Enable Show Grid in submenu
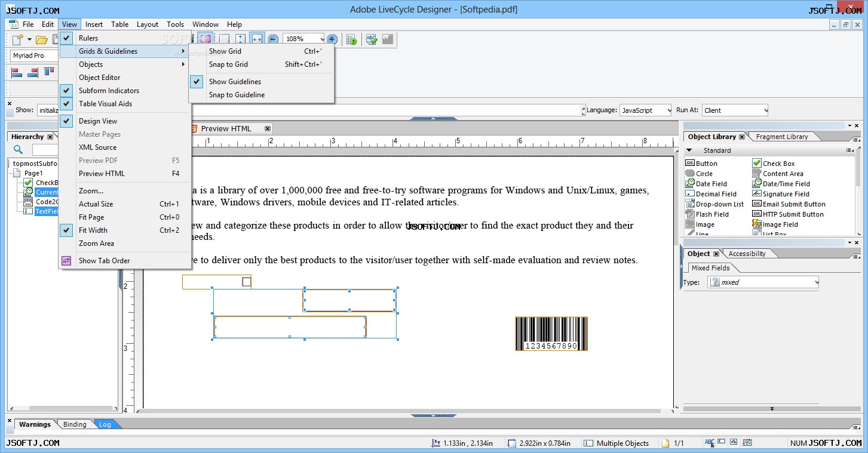Viewport: 868px width, 453px height. click(x=261, y=51)
